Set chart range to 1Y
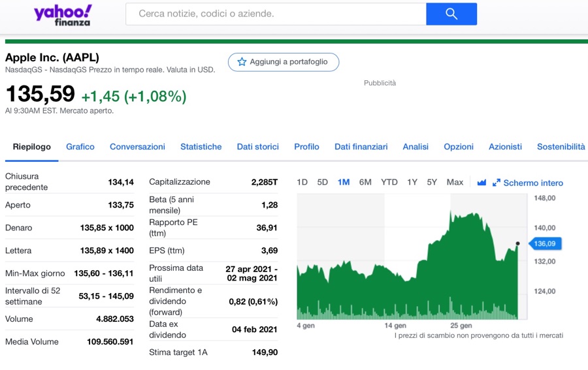This screenshot has width=588, height=370. 412,182
